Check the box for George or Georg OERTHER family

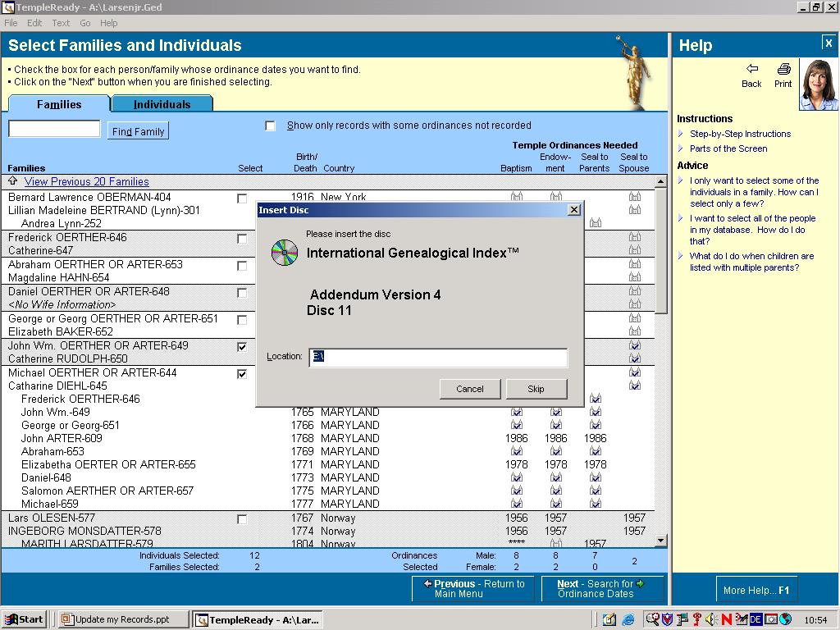pyautogui.click(x=242, y=320)
